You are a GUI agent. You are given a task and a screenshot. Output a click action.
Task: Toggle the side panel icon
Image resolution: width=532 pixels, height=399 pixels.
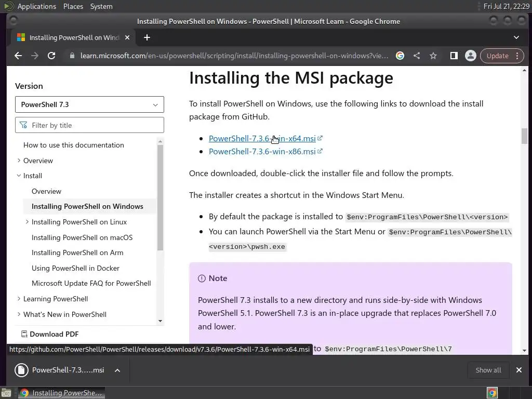(454, 56)
